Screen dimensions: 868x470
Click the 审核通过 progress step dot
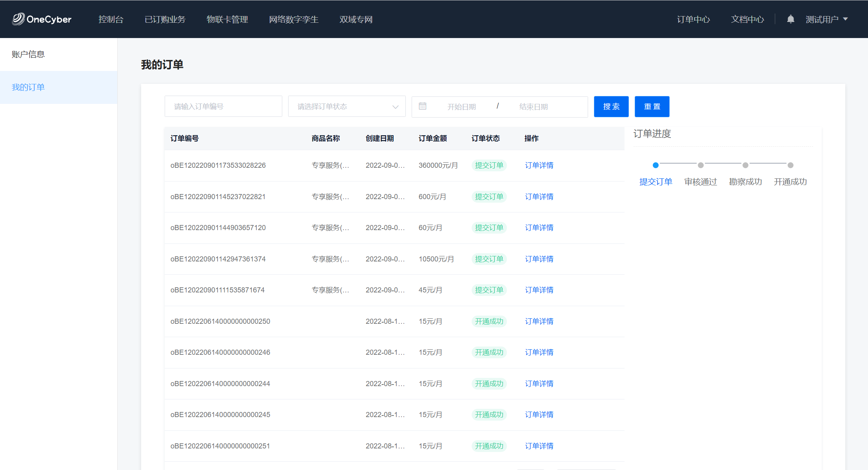point(701,165)
